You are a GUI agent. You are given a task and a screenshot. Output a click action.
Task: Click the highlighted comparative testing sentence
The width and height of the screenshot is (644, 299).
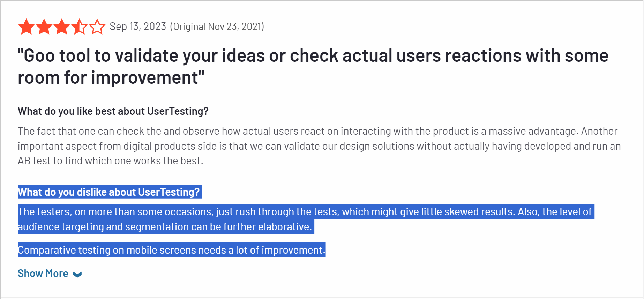coord(172,250)
